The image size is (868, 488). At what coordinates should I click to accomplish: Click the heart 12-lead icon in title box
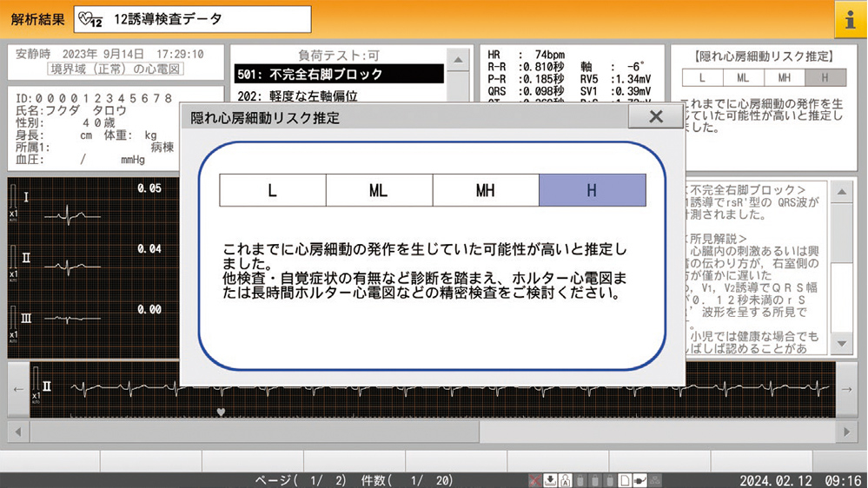[90, 19]
